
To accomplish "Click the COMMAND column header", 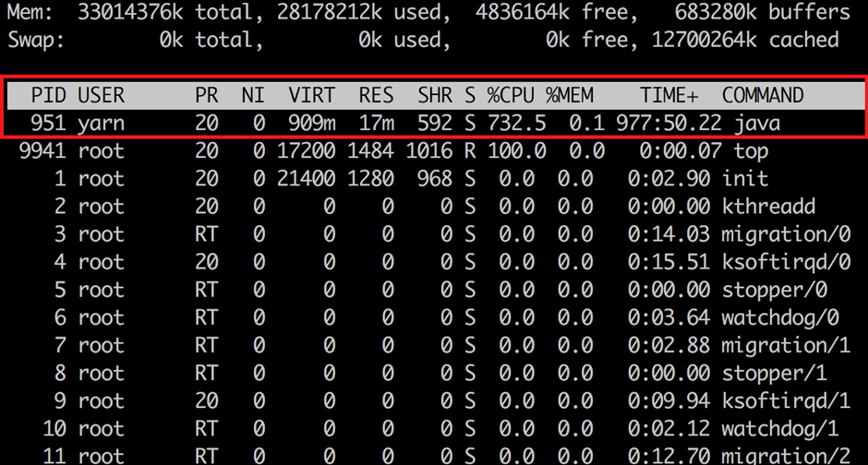I will (763, 95).
